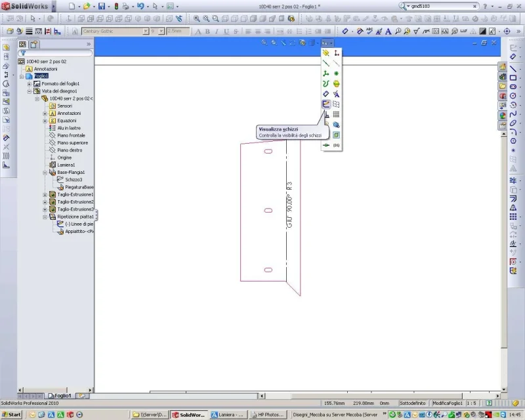Collapse the Base-Flangia1 tree node

(45, 172)
